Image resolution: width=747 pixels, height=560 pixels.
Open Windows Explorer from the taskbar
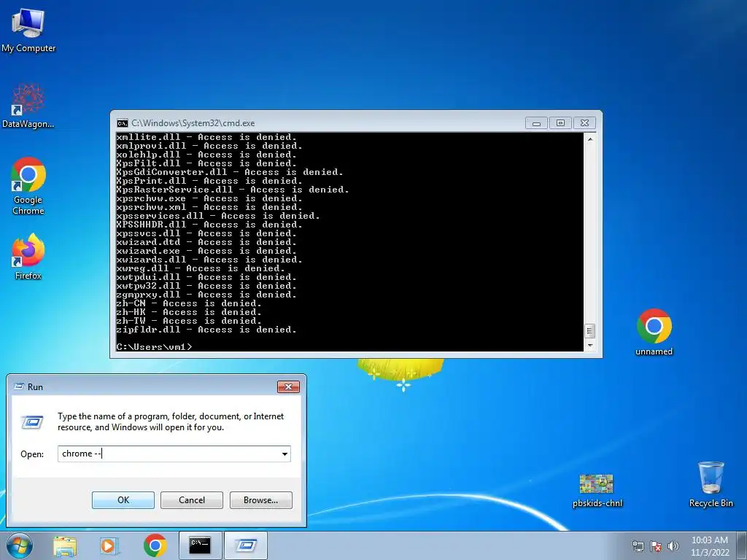click(65, 545)
